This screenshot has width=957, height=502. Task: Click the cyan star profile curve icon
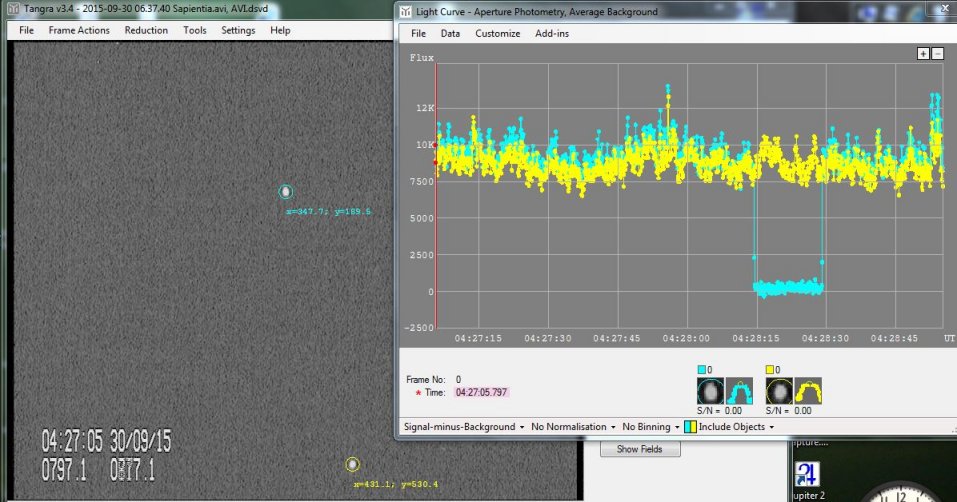tap(738, 390)
